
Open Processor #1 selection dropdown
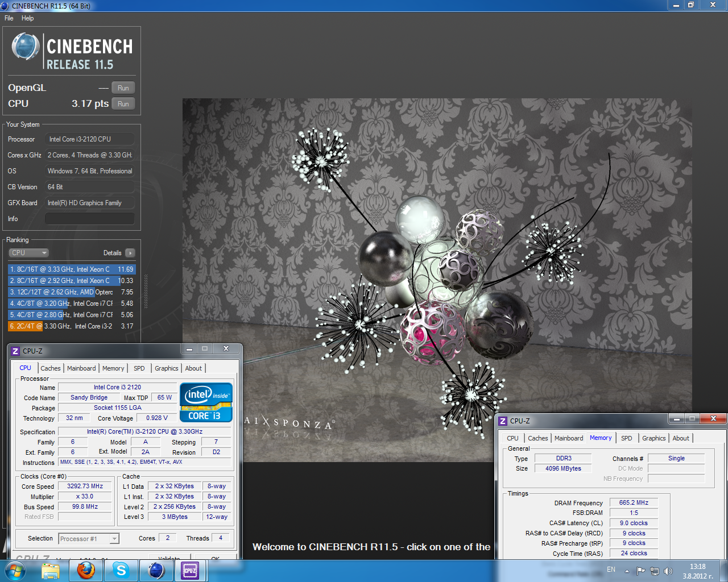click(89, 539)
